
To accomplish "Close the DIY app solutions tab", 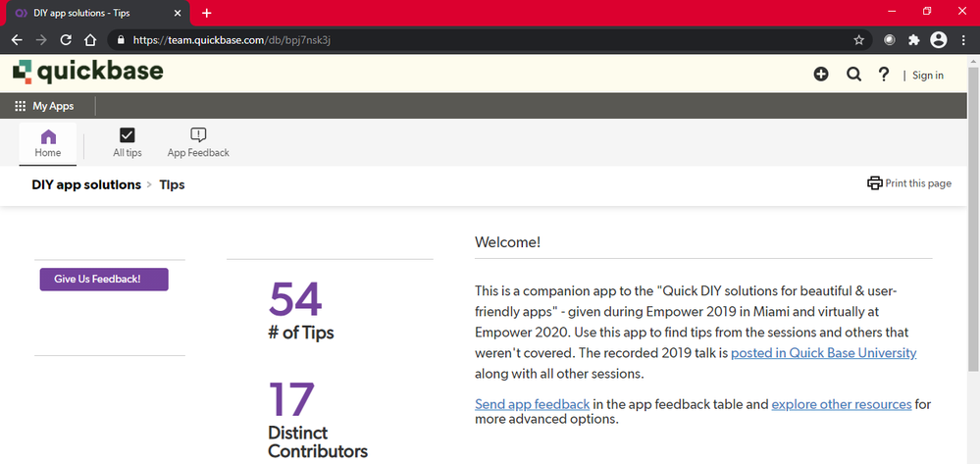I will pos(178,13).
